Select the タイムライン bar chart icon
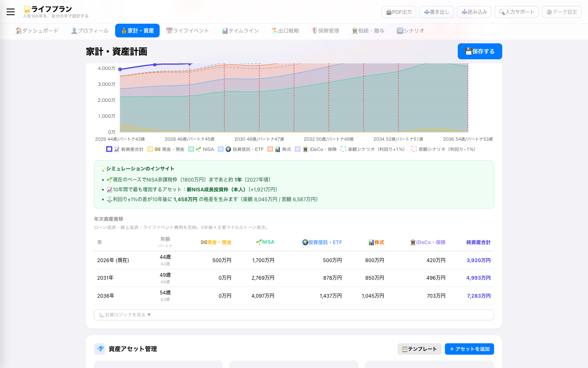 pyautogui.click(x=225, y=30)
